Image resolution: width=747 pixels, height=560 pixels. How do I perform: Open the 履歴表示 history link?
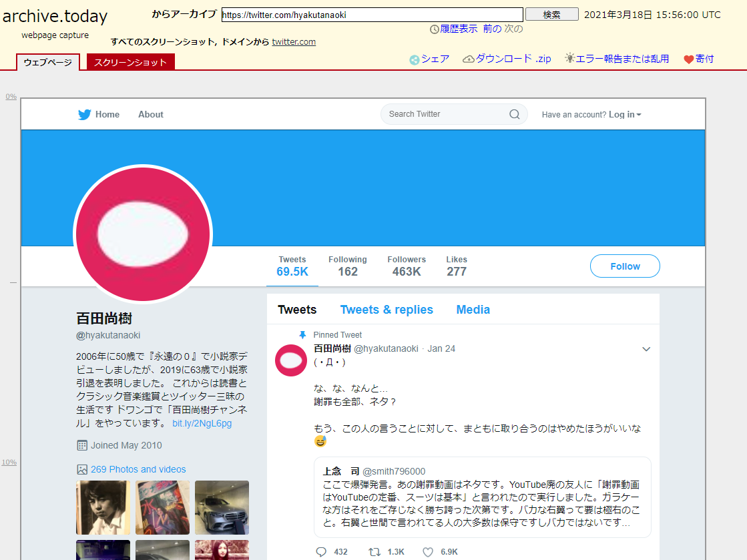(459, 29)
